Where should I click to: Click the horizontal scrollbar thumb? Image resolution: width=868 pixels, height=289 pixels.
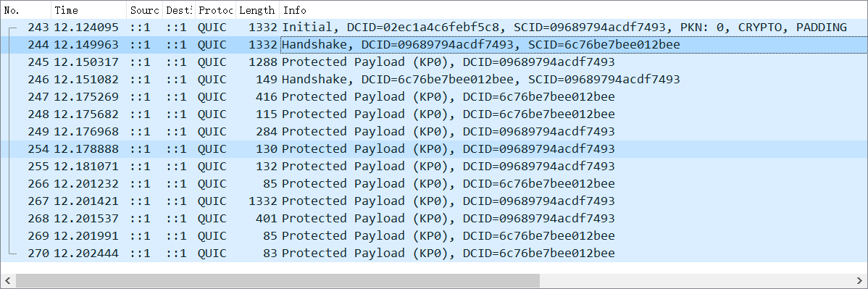277,281
